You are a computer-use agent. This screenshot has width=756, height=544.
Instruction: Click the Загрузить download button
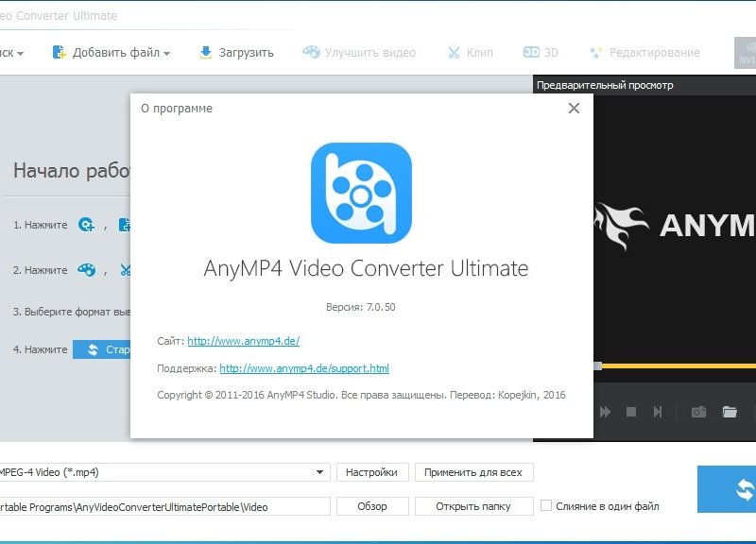click(x=237, y=53)
